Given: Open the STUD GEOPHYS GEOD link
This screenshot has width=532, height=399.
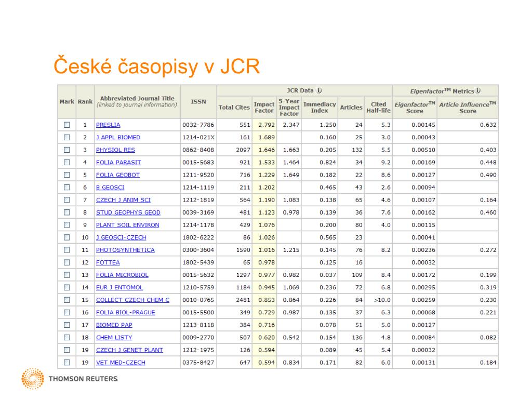Looking at the screenshot, I should (128, 212).
